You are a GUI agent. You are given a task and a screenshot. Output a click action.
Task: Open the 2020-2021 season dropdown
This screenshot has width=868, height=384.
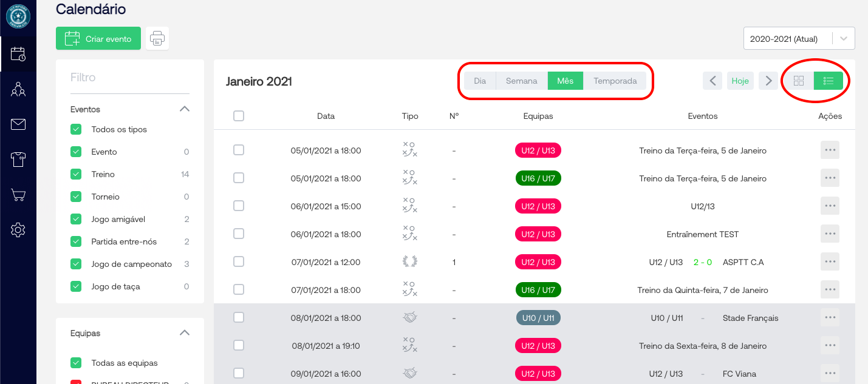[798, 38]
